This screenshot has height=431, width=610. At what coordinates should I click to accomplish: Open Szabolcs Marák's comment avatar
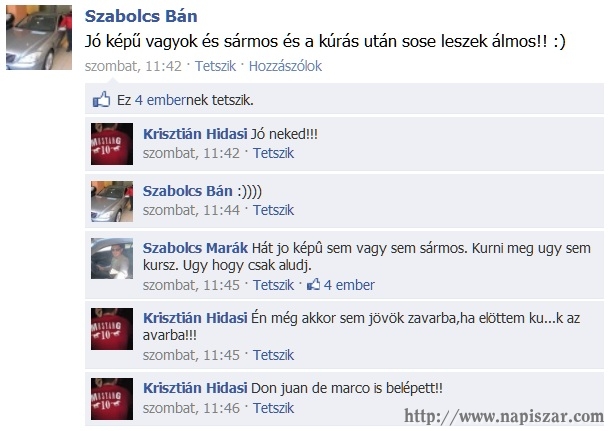(x=112, y=258)
